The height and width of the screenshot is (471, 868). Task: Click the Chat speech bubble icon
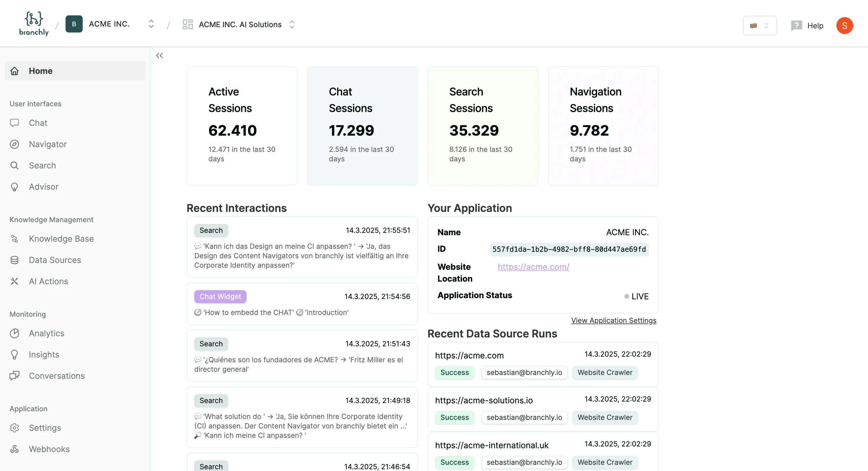[x=14, y=123]
